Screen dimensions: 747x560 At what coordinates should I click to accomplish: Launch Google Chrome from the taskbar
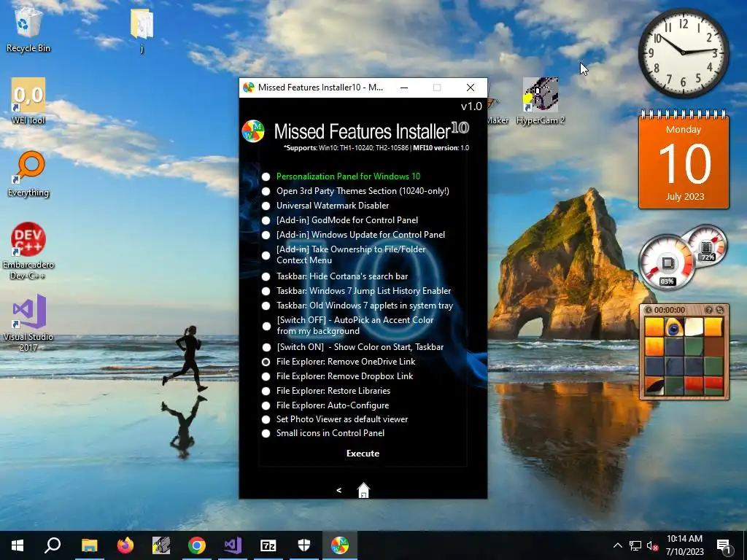coord(197,545)
